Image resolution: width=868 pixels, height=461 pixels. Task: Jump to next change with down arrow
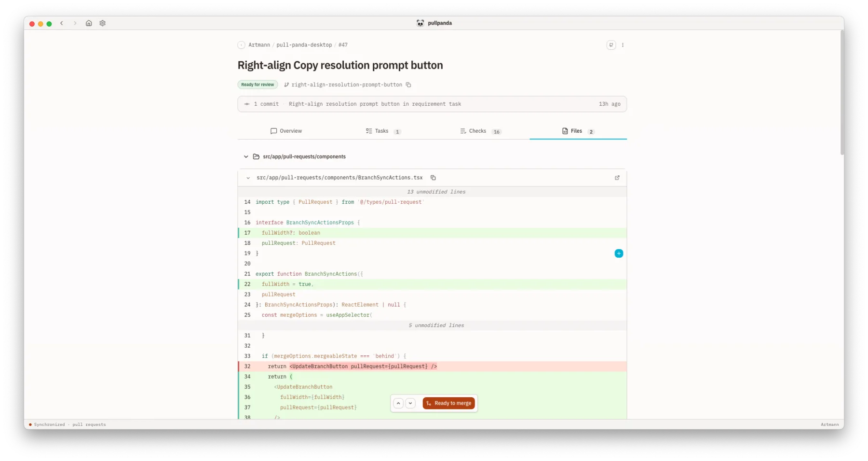[x=410, y=403]
